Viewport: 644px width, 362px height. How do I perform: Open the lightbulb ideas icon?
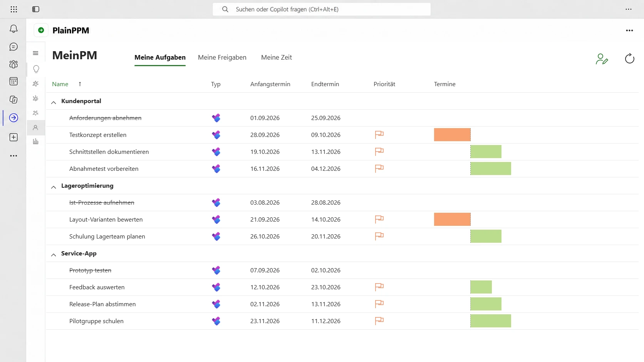[36, 69]
